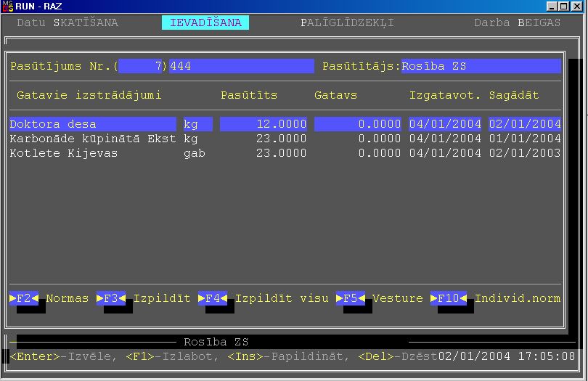The image size is (588, 381).
Task: Click the order number field containing 7
Action: coord(140,66)
